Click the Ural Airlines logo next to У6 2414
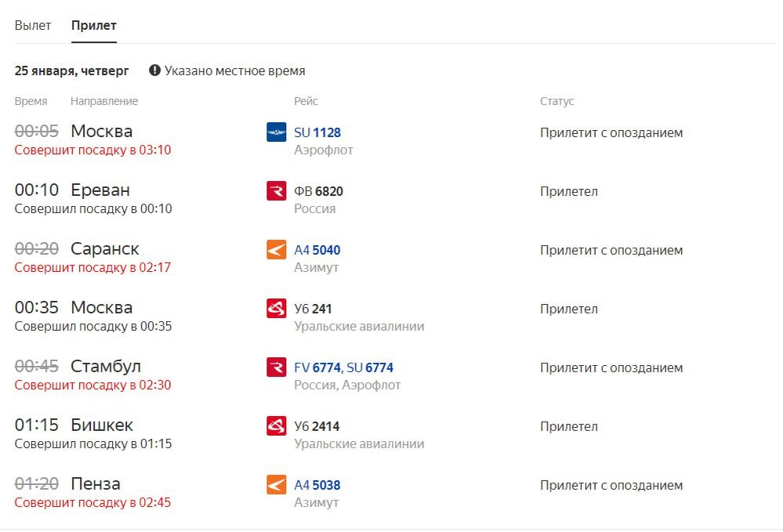Screen dimensions: 783x532 click(x=275, y=426)
